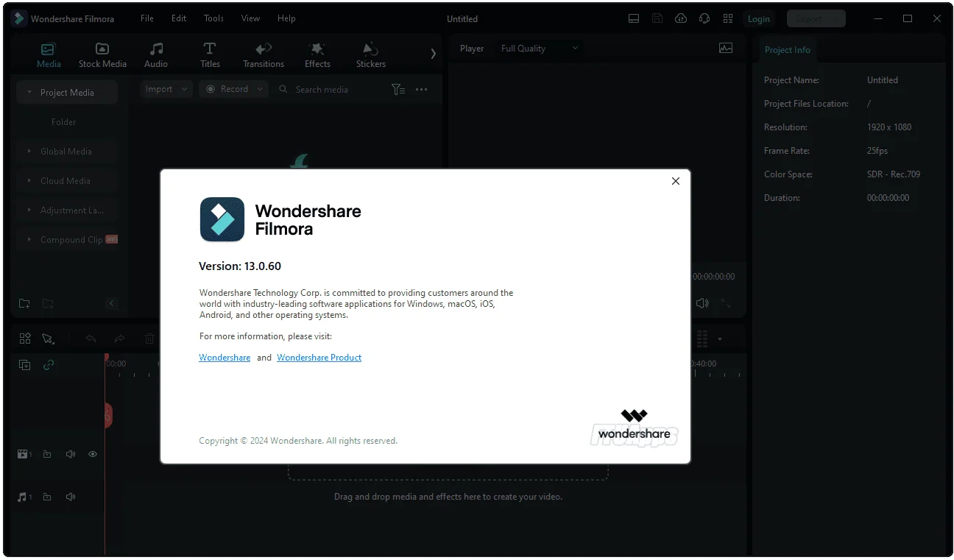
Task: Select the Folder item under Project Media
Action: [64, 122]
